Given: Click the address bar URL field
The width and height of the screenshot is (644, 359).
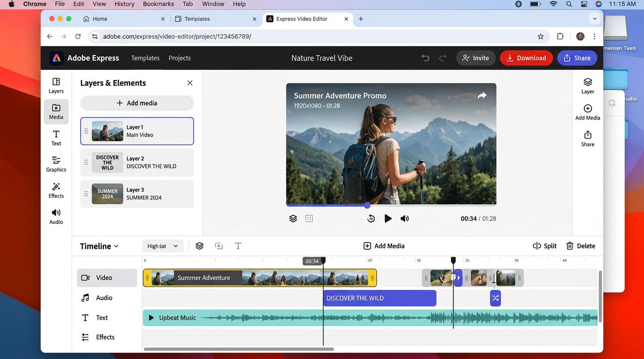Looking at the screenshot, I should [318, 36].
